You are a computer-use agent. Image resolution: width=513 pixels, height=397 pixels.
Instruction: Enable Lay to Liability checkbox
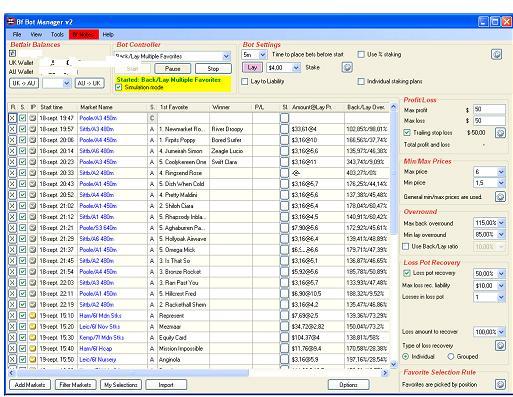[x=245, y=81]
